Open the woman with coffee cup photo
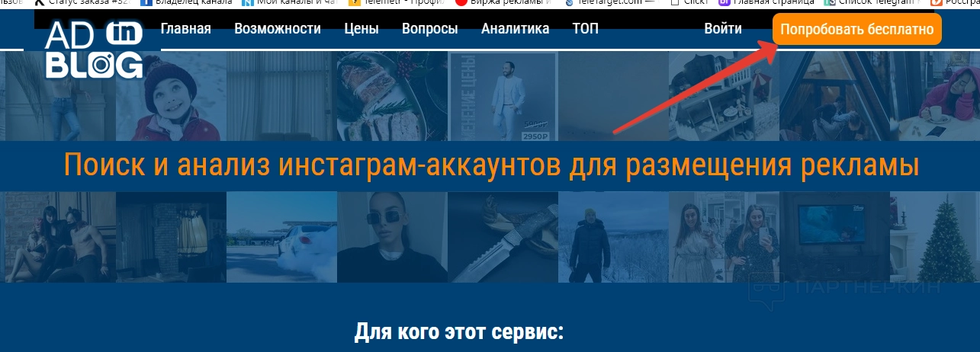The image size is (980, 352). (935, 96)
